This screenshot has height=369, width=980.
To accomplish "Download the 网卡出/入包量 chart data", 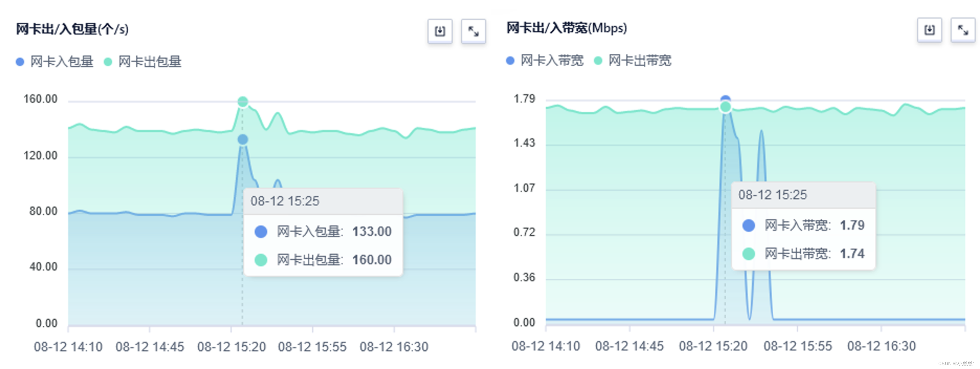I will [x=440, y=31].
